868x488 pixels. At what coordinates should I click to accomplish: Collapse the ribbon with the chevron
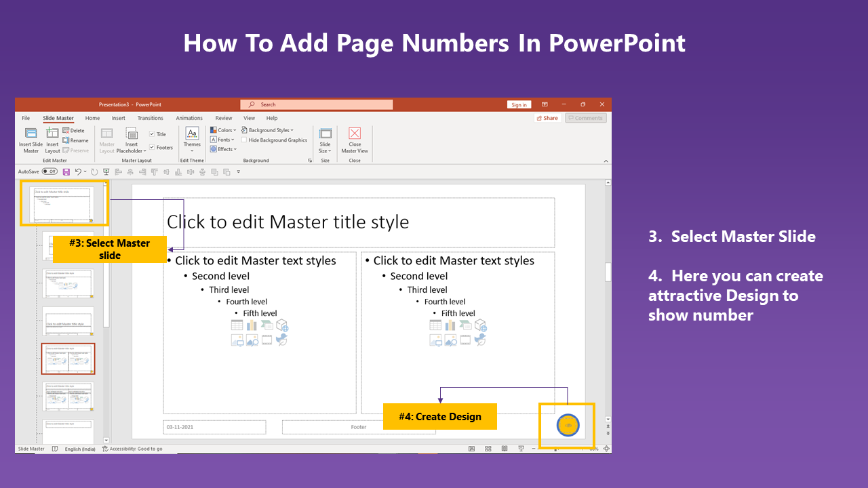coord(605,161)
